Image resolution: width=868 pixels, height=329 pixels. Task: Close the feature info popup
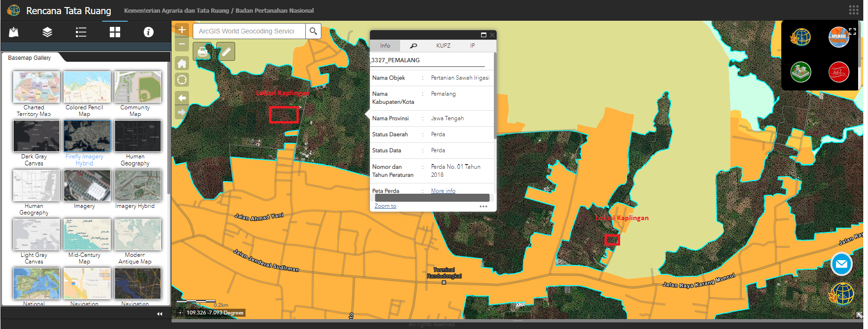492,35
